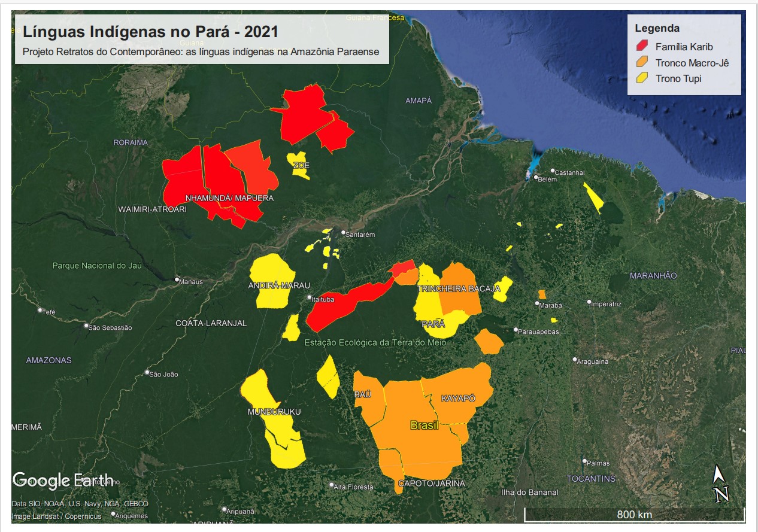
Task: Select the KAYAPÓ territory label
Action: (x=458, y=399)
